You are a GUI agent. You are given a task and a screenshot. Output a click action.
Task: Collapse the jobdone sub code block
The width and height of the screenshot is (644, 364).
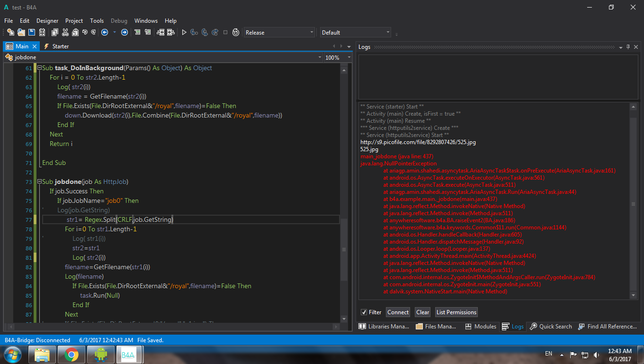[39, 182]
